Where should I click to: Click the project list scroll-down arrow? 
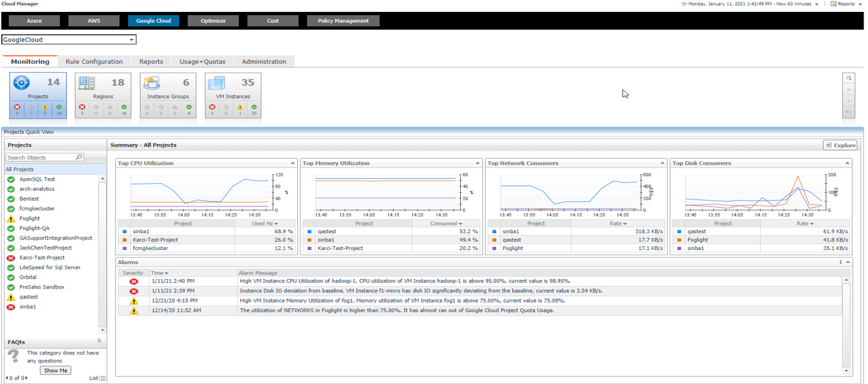pos(103,330)
